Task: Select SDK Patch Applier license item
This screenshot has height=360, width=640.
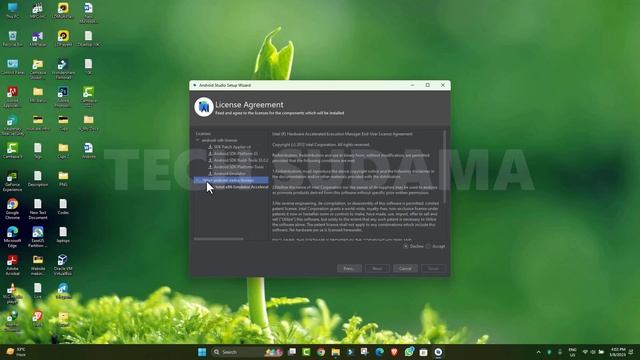Action: 232,147
